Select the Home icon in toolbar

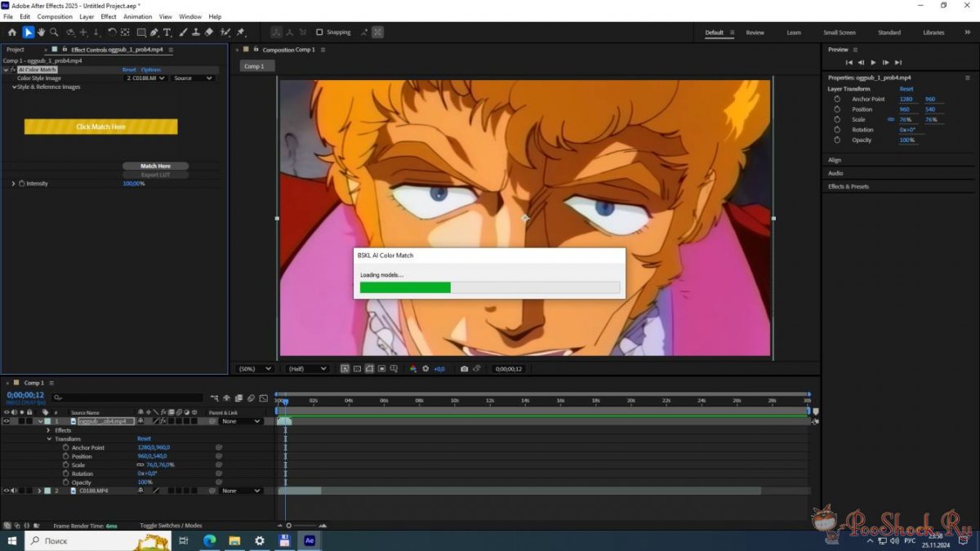point(11,33)
